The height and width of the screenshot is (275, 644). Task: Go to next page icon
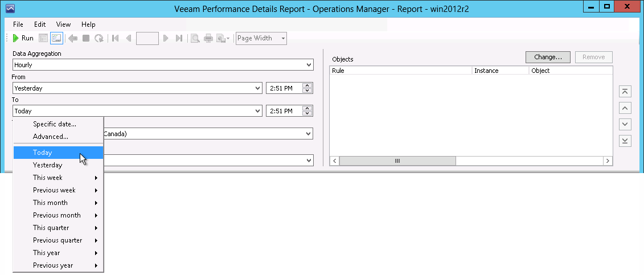pos(166,38)
